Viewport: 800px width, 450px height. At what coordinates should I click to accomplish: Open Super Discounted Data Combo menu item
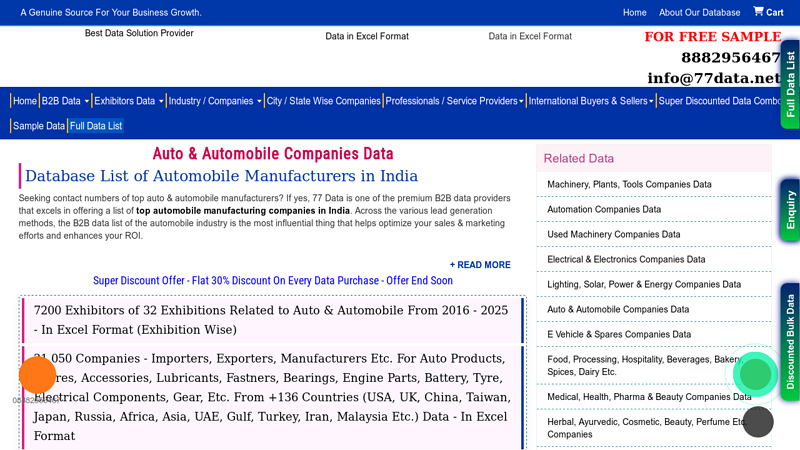[x=719, y=101]
